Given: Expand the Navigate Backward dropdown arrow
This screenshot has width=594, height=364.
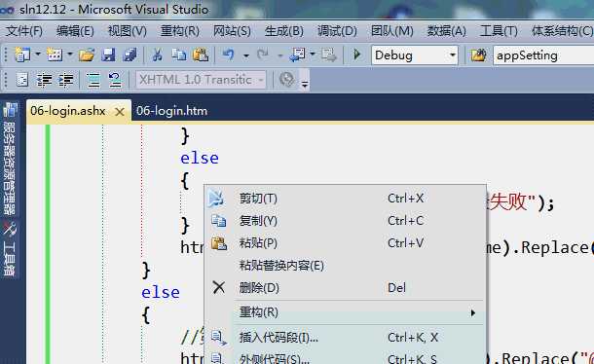Looking at the screenshot, I should pyautogui.click(x=313, y=55).
